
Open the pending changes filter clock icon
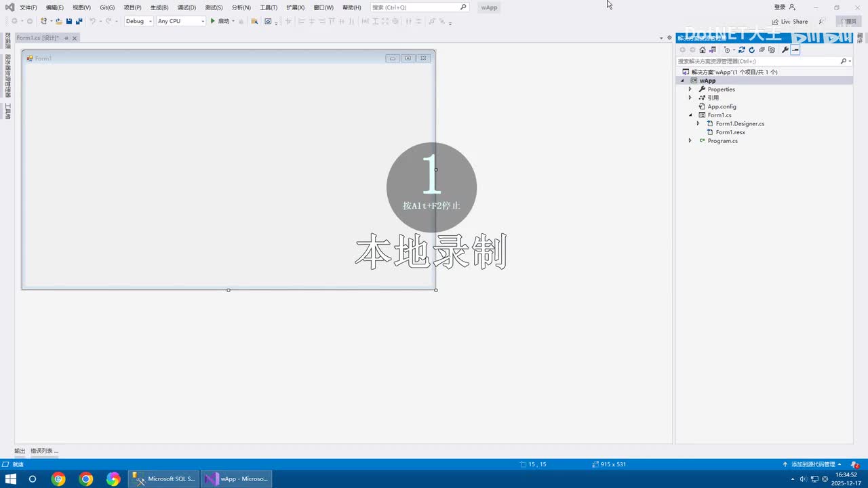(x=727, y=49)
